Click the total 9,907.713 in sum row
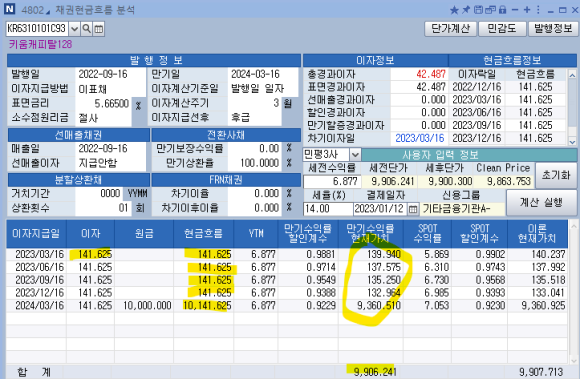 click(541, 372)
